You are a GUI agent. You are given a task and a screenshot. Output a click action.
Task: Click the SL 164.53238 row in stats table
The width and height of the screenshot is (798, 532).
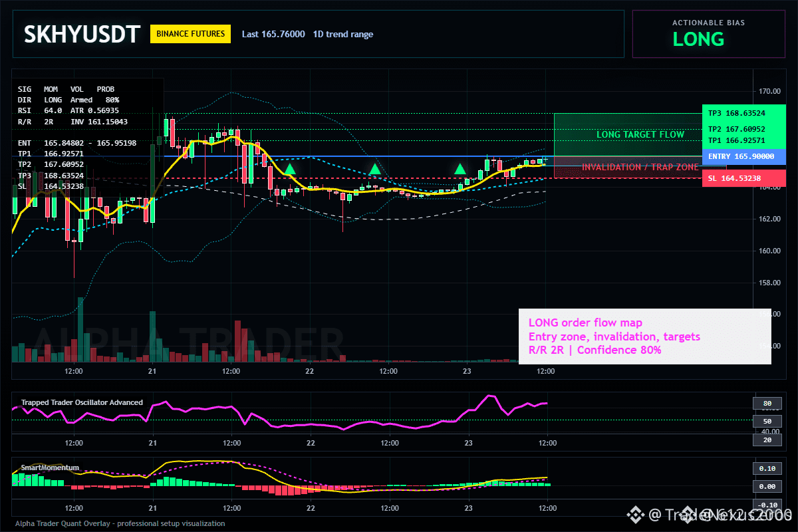pyautogui.click(x=51, y=186)
